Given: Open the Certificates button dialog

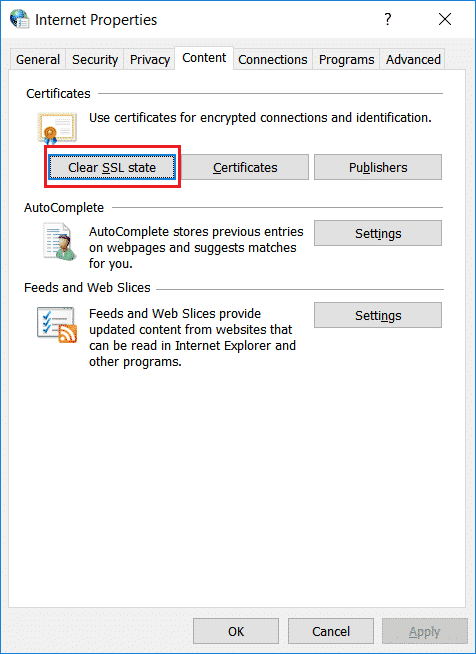Looking at the screenshot, I should (x=245, y=167).
